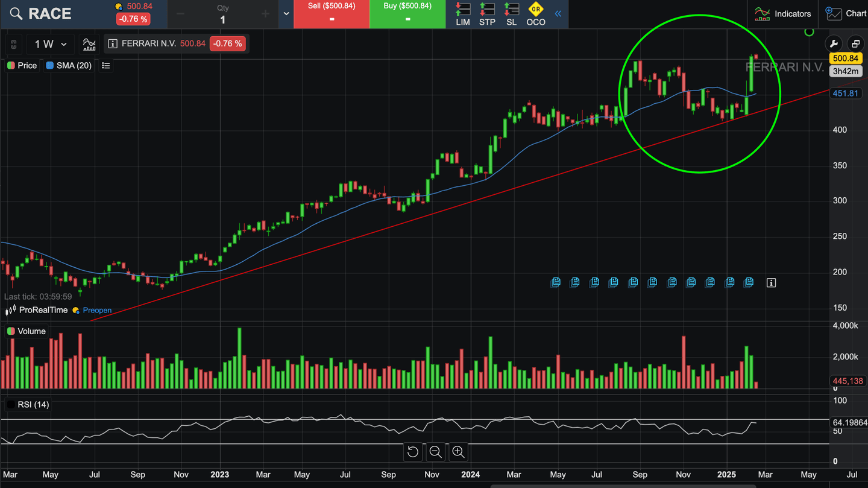Toggle the SMA (20) indicator legend
The width and height of the screenshot is (868, 488).
click(x=69, y=65)
